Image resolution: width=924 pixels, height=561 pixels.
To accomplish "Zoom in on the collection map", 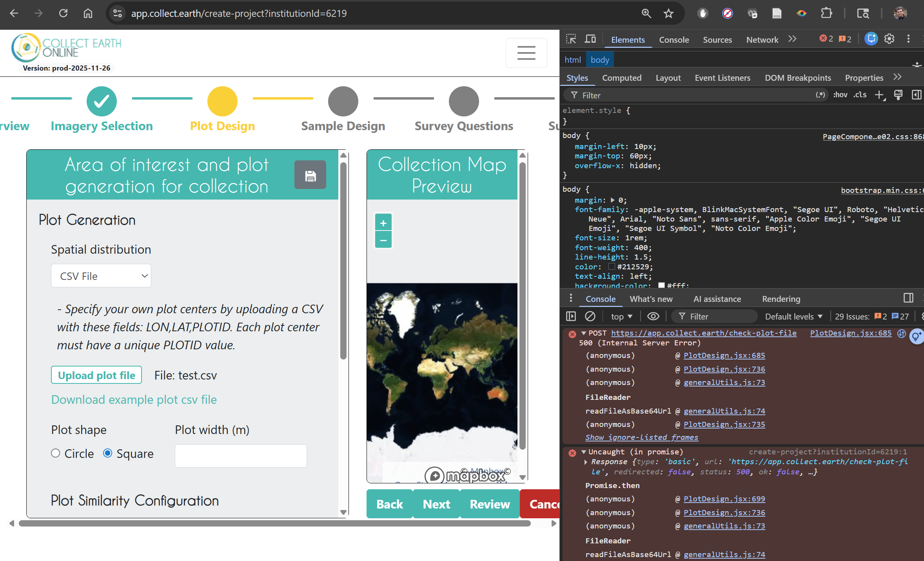I will click(383, 223).
